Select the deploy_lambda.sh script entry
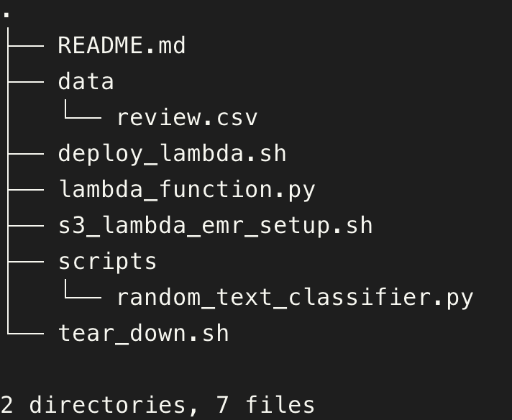 click(x=172, y=153)
